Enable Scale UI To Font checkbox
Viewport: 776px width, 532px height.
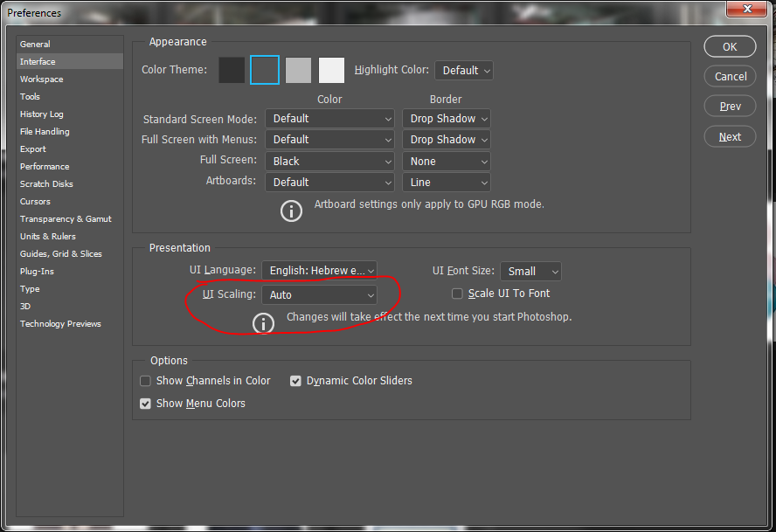pos(457,294)
